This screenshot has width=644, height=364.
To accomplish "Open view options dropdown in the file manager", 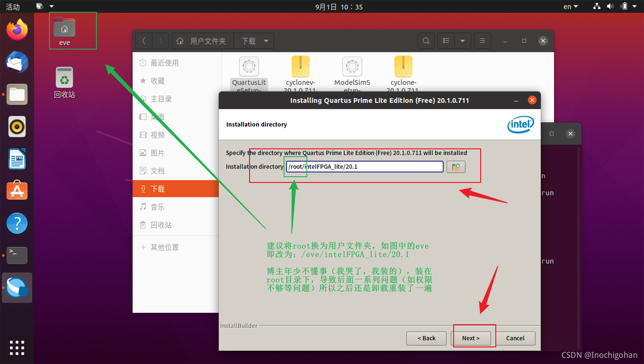I will (463, 41).
